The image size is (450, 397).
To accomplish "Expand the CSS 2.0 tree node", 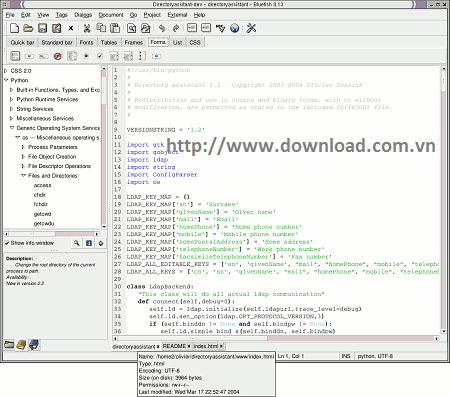I will [x=6, y=71].
